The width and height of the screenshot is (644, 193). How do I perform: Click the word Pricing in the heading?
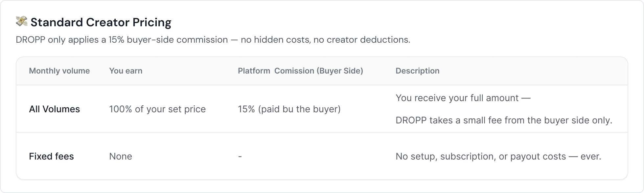[x=152, y=22]
